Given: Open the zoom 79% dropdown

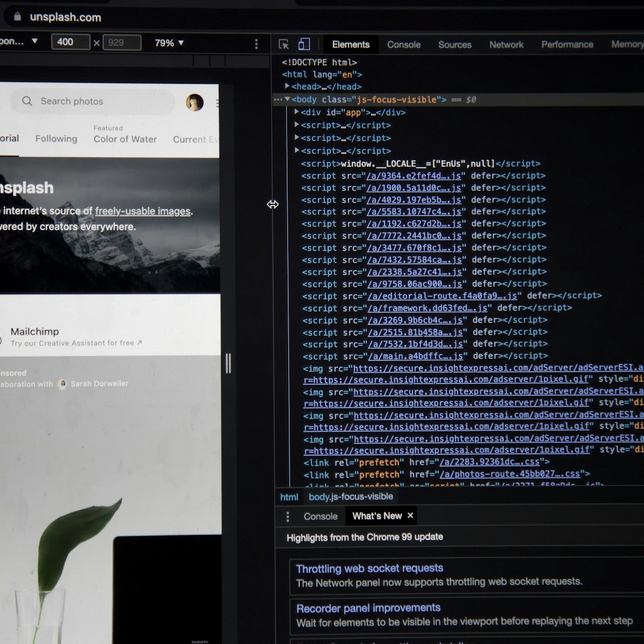Looking at the screenshot, I should [169, 43].
